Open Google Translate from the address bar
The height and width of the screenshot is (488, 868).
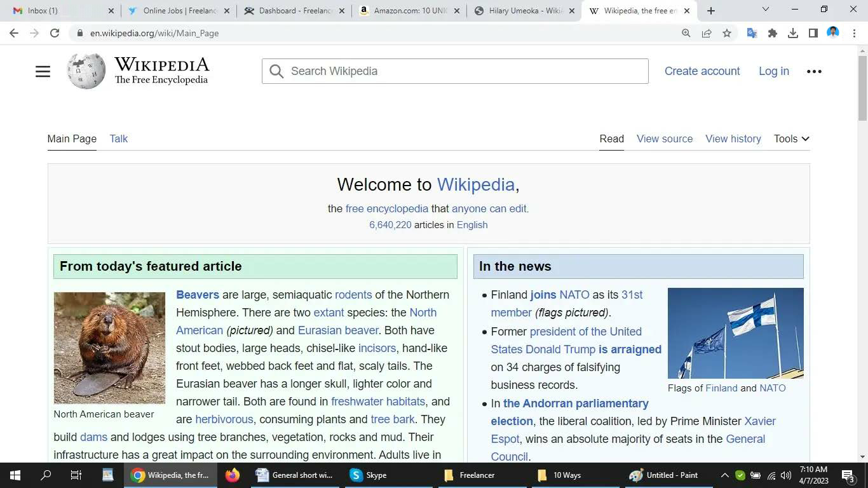click(751, 33)
